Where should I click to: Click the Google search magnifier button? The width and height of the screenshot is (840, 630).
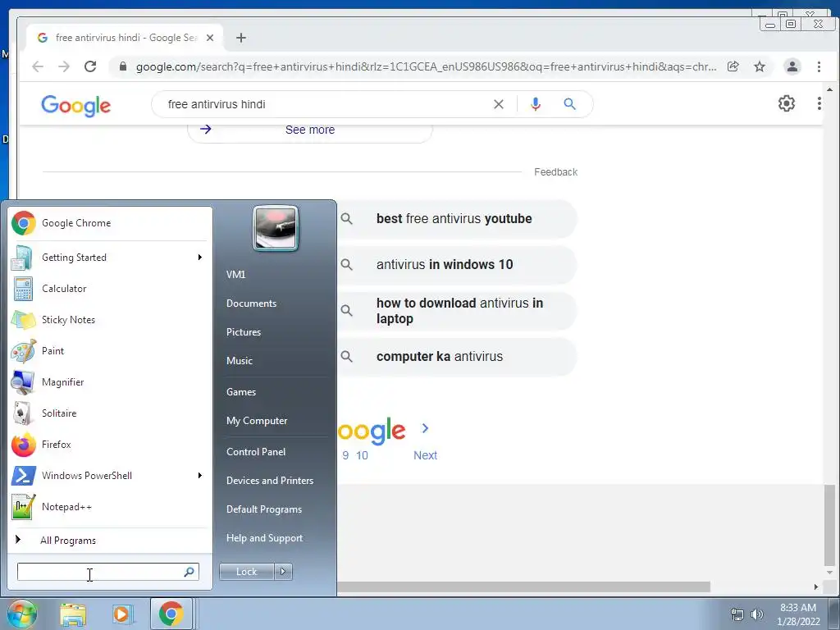tap(570, 104)
